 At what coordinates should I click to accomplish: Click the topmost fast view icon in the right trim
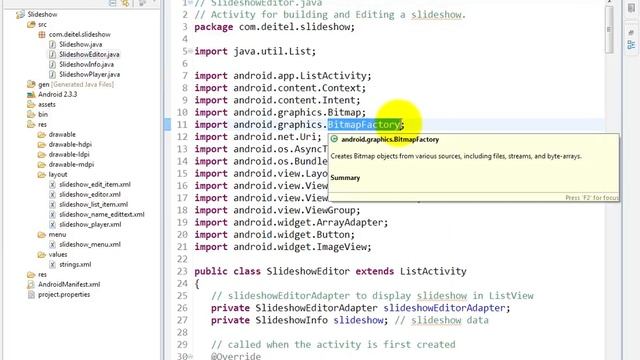631,9
